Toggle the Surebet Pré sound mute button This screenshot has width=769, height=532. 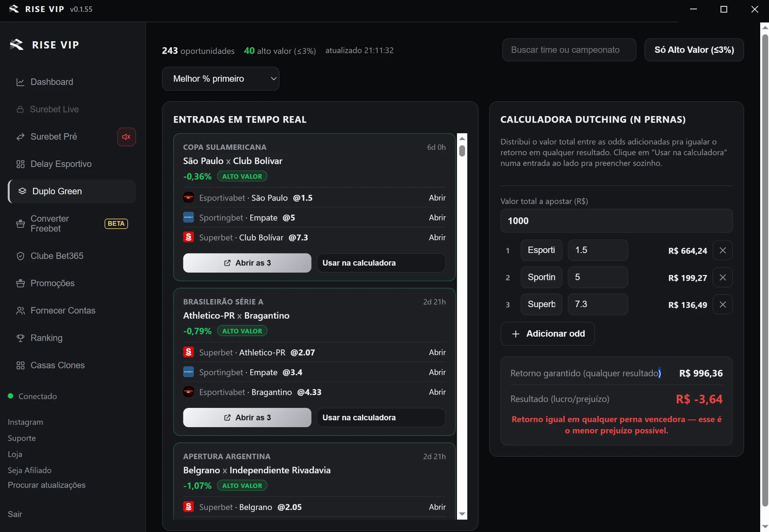point(127,137)
